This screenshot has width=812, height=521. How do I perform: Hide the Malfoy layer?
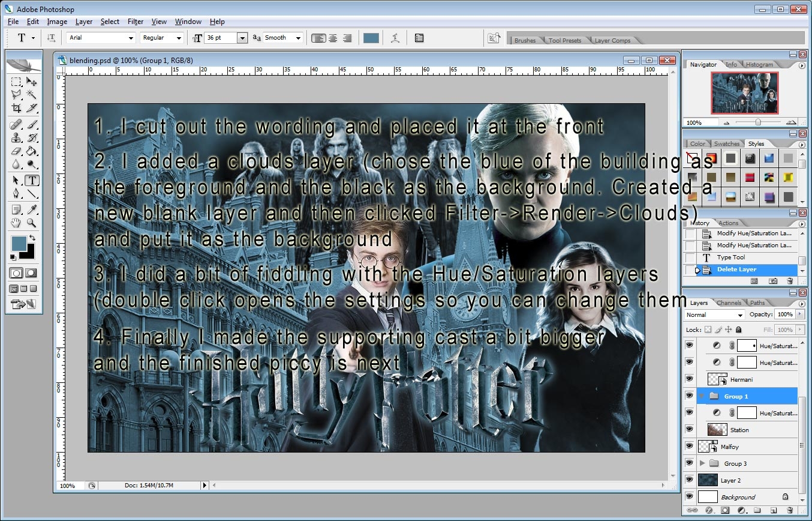pos(689,447)
